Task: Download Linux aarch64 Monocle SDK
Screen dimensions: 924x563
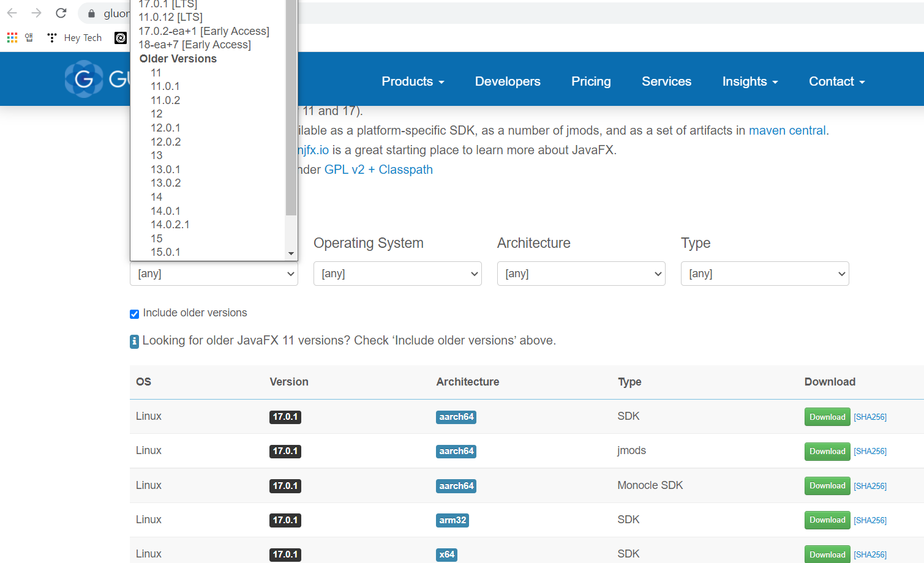Action: pyautogui.click(x=827, y=486)
